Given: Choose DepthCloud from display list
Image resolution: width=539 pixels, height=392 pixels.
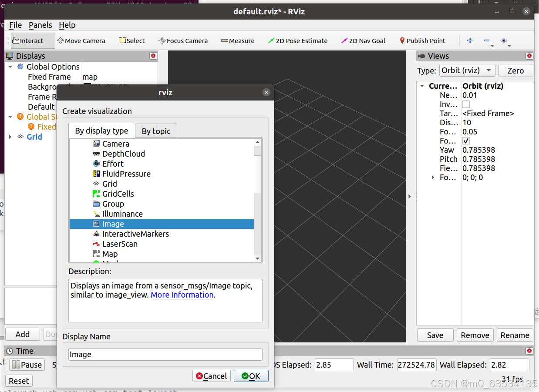Looking at the screenshot, I should 123,154.
